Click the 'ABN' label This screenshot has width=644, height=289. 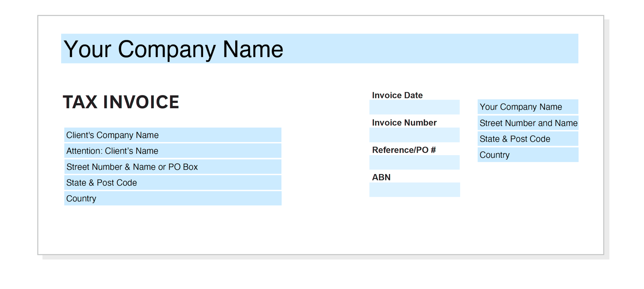[x=381, y=177]
